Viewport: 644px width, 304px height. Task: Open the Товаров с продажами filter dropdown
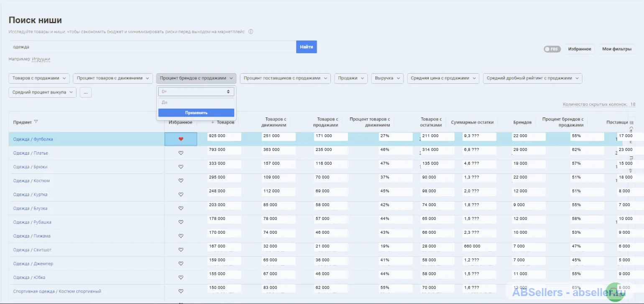tap(39, 78)
